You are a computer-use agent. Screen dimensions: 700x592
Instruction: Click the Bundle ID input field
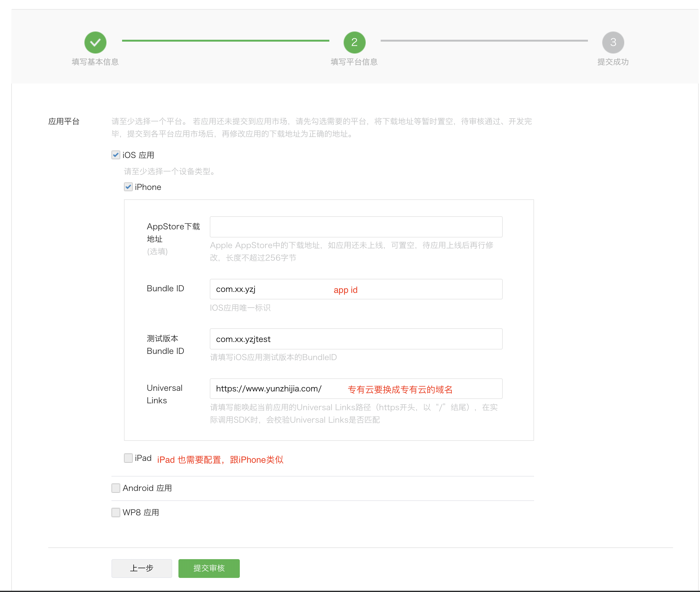click(x=356, y=289)
